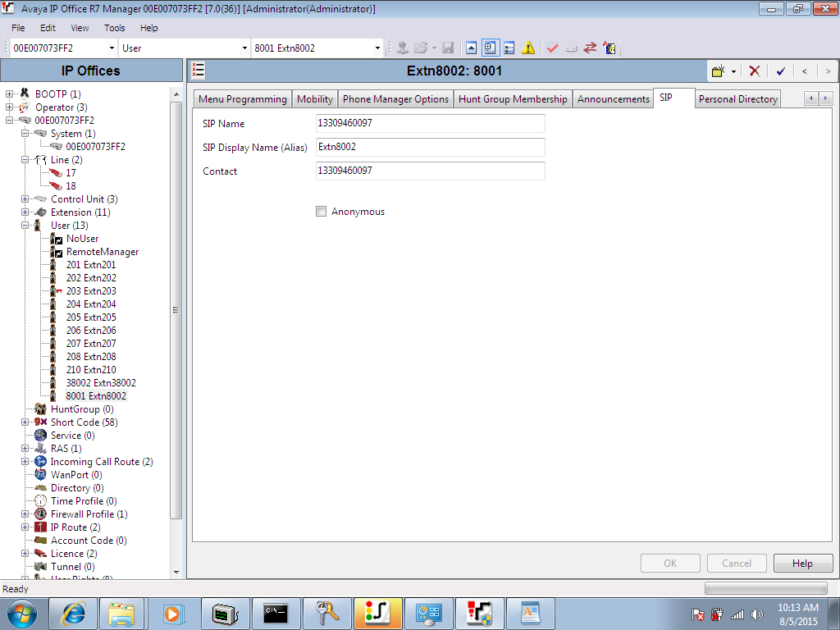
Task: Open Windows Explorer folder from taskbar
Action: coord(121,614)
